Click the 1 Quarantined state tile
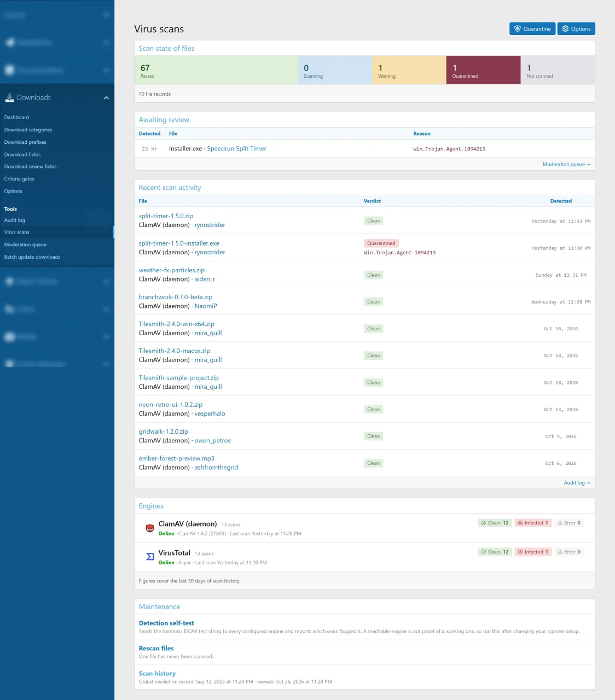615x700 pixels. pyautogui.click(x=483, y=70)
